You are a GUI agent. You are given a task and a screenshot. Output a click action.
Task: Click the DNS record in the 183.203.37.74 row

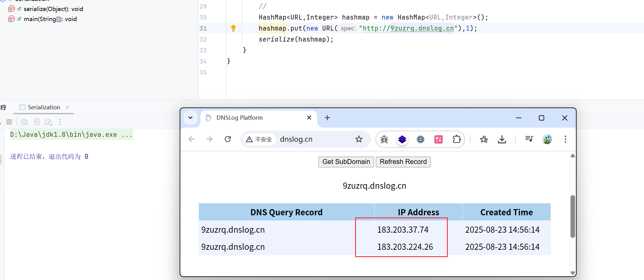tap(233, 230)
